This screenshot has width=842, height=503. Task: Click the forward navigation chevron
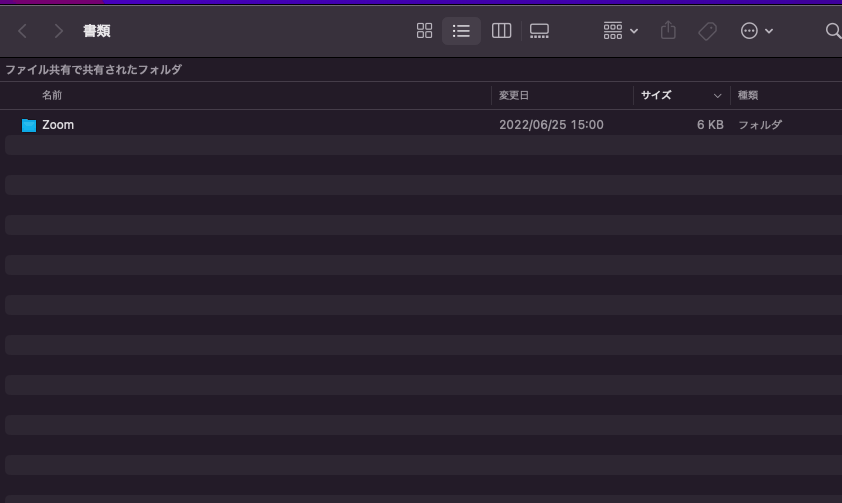pos(59,31)
